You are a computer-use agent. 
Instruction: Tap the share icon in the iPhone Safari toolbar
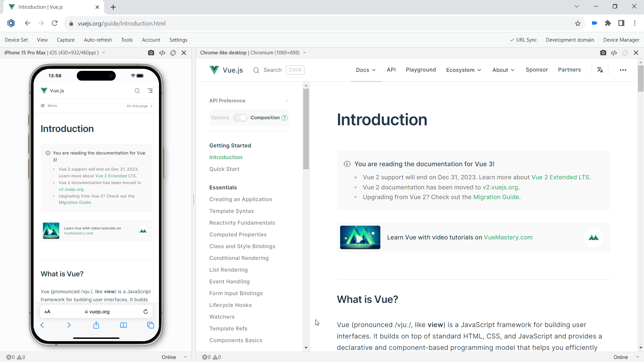[x=96, y=325]
